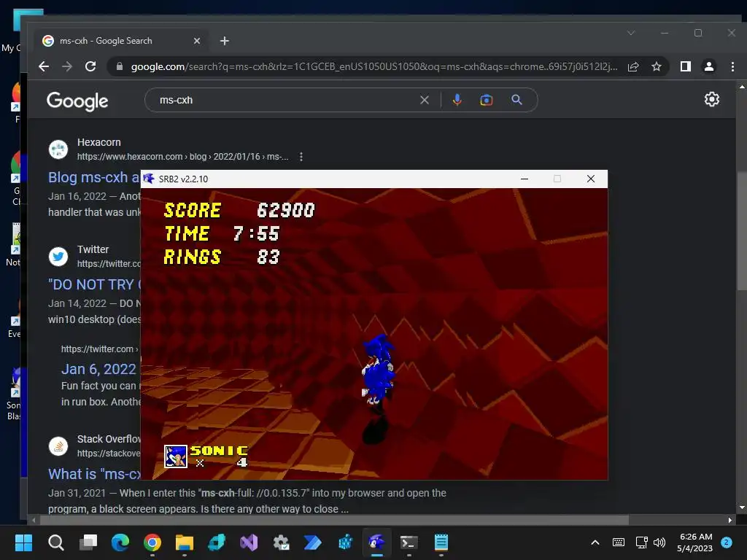The width and height of the screenshot is (747, 560).
Task: Open a new Chrome tab
Action: [225, 41]
